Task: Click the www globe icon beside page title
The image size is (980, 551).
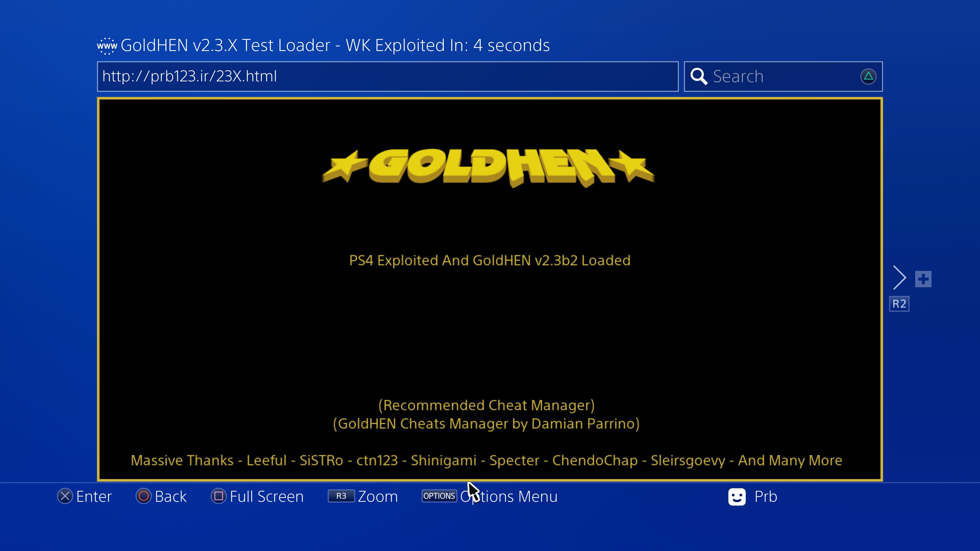Action: tap(107, 46)
